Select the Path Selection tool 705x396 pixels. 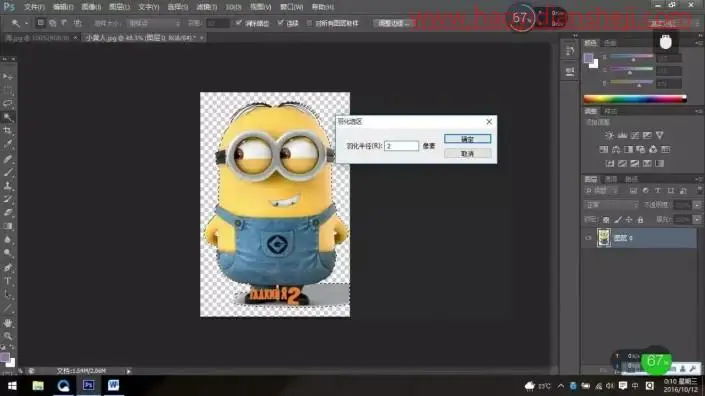click(x=8, y=294)
